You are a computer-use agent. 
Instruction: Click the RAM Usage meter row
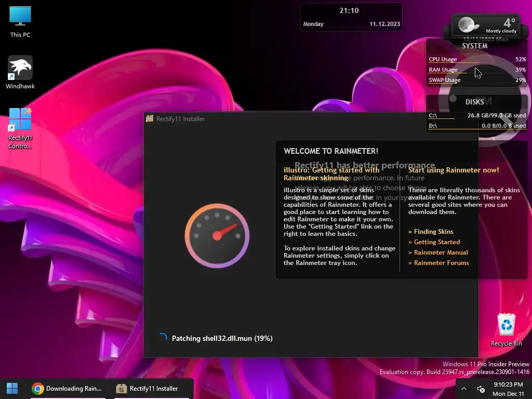tap(477, 70)
